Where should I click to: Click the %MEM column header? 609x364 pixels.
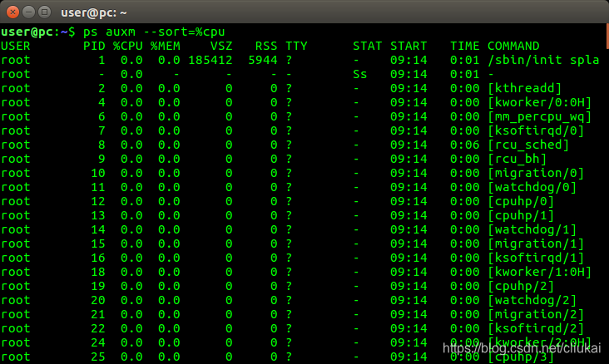click(x=166, y=47)
